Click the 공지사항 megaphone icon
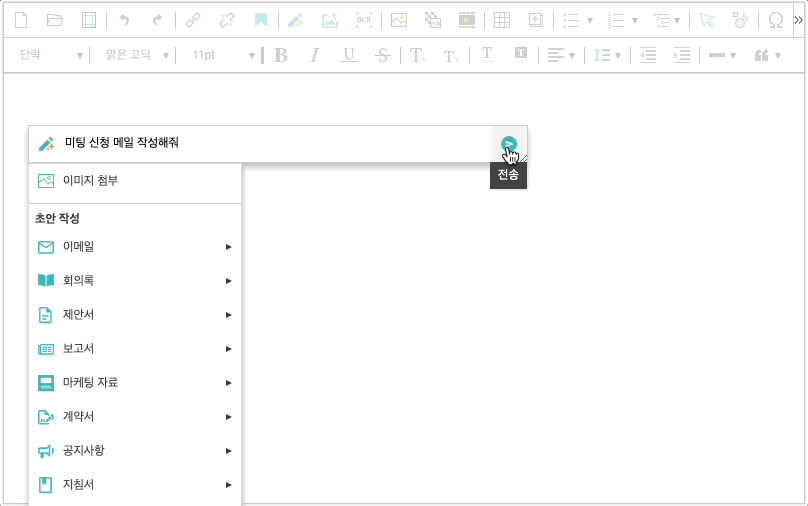This screenshot has height=506, width=808. point(45,451)
